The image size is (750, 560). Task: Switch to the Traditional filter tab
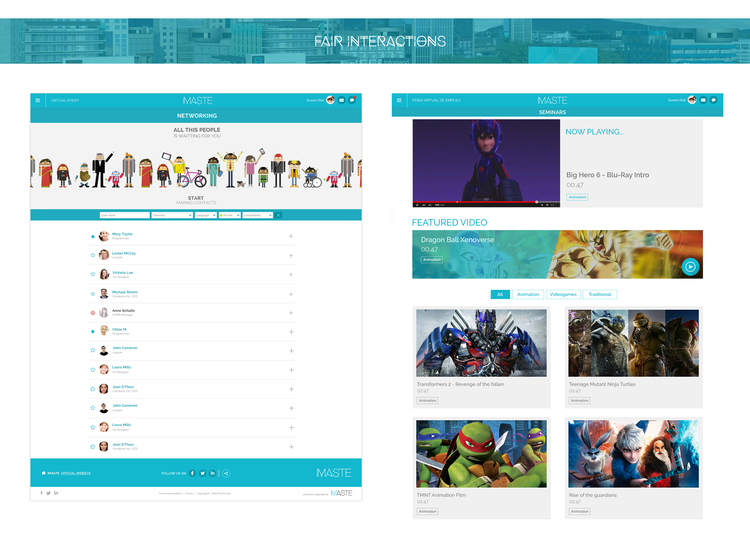click(600, 294)
